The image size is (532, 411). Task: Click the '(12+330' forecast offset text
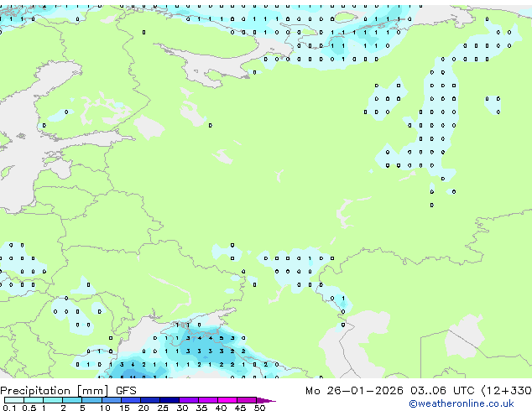[x=507, y=391]
